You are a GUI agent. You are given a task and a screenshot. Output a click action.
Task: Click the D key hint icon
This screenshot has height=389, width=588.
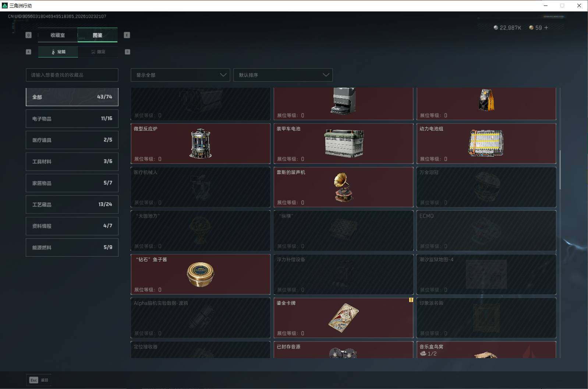click(127, 52)
